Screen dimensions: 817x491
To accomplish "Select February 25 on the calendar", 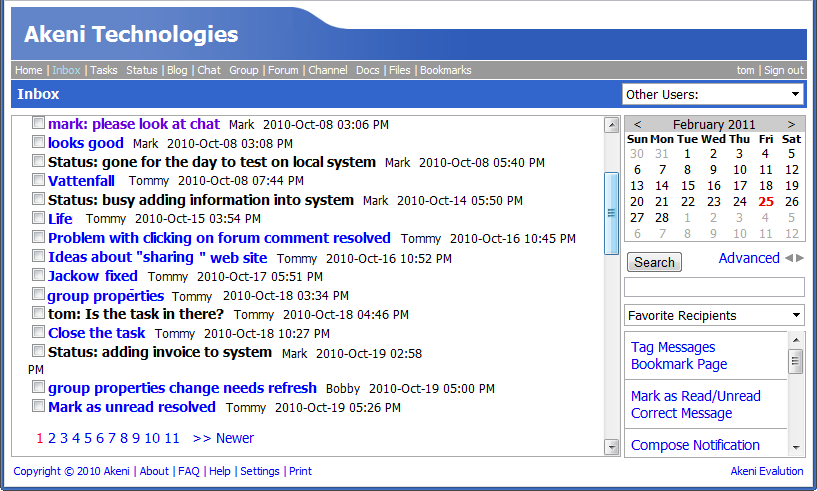I will [x=766, y=201].
